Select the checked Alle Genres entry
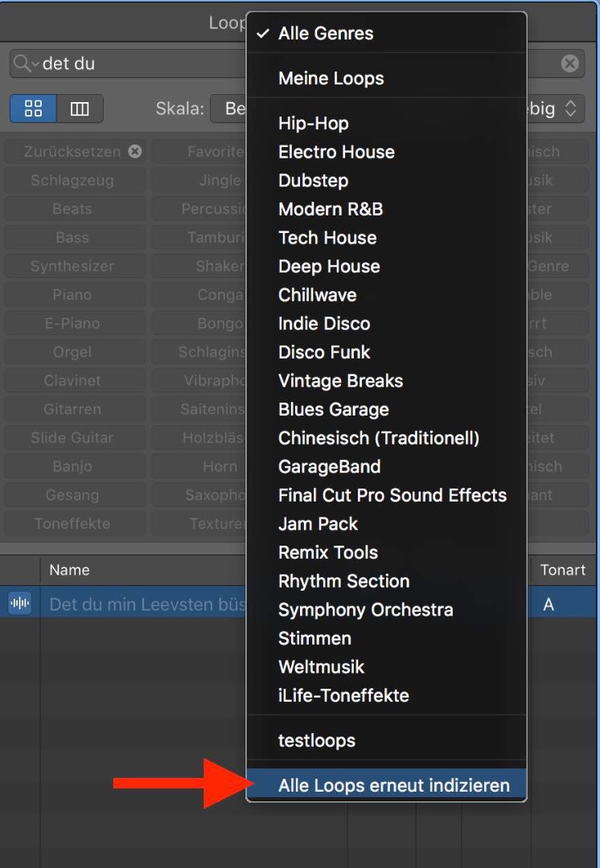This screenshot has height=868, width=600. [326, 34]
